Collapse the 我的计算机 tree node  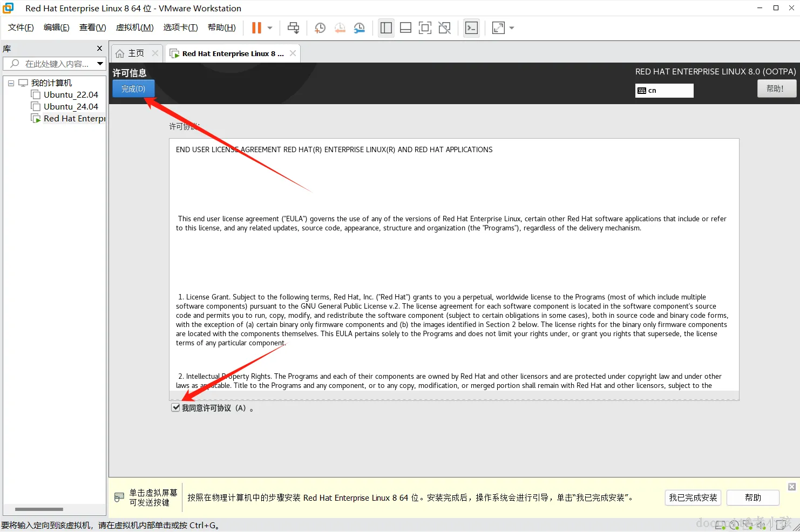pos(11,83)
